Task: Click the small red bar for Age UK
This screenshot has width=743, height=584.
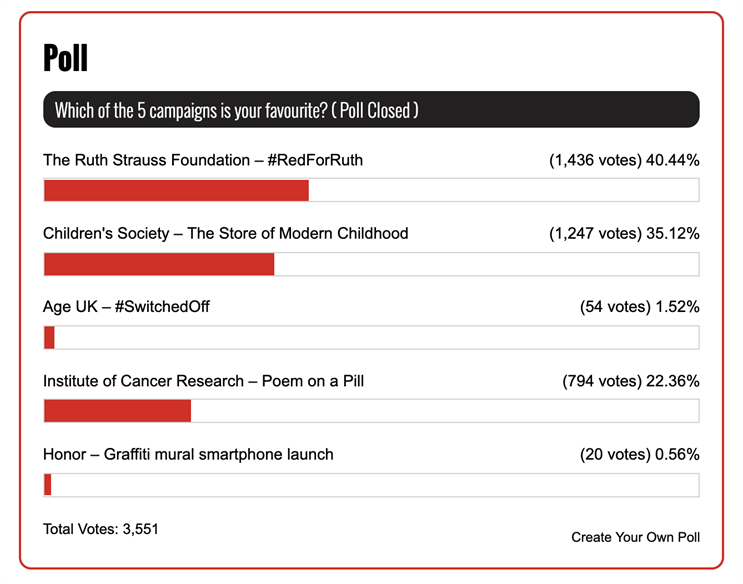Action: [x=49, y=338]
